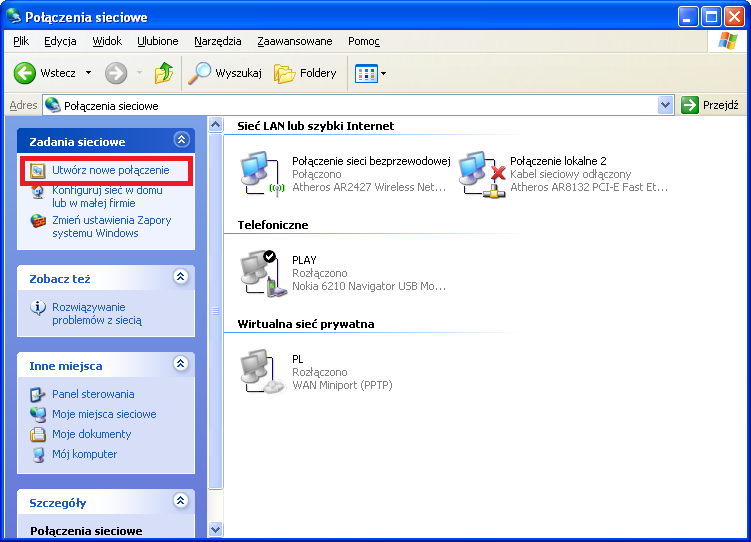Select the wireless network connection icon

tap(262, 173)
